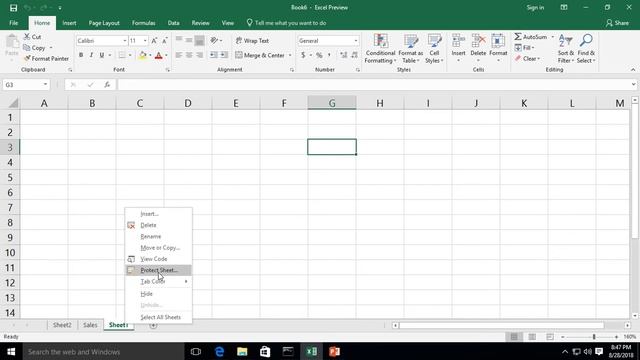Click Merge & Center

pos(260,55)
